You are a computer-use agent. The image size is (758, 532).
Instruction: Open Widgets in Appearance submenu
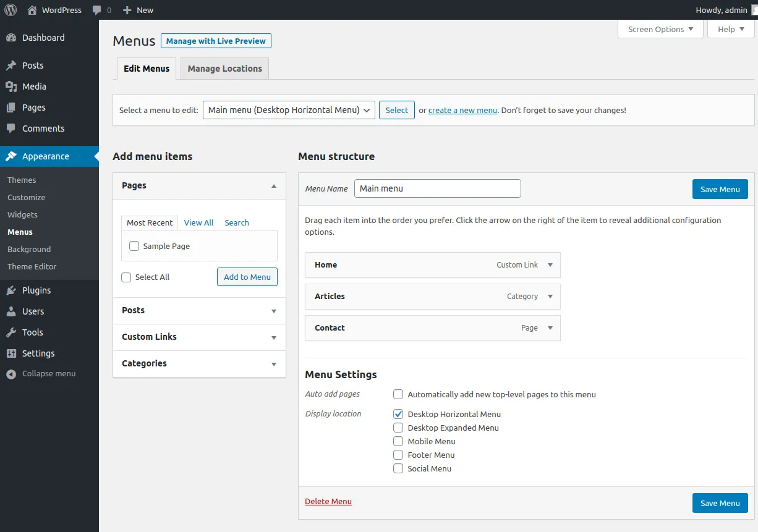pos(22,214)
